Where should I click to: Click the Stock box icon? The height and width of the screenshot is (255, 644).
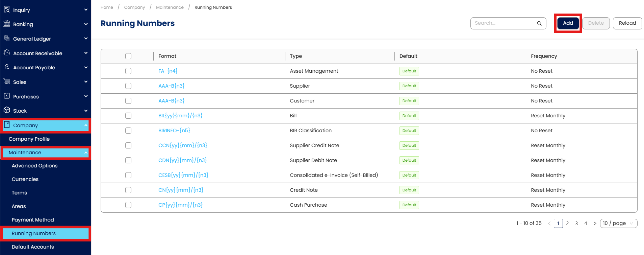7,110
